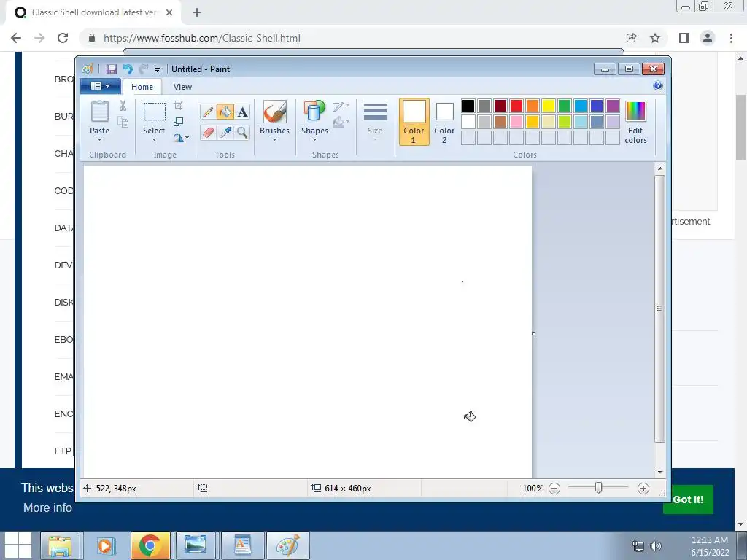Activate the Color 2 button
The image size is (747, 560).
tap(444, 122)
